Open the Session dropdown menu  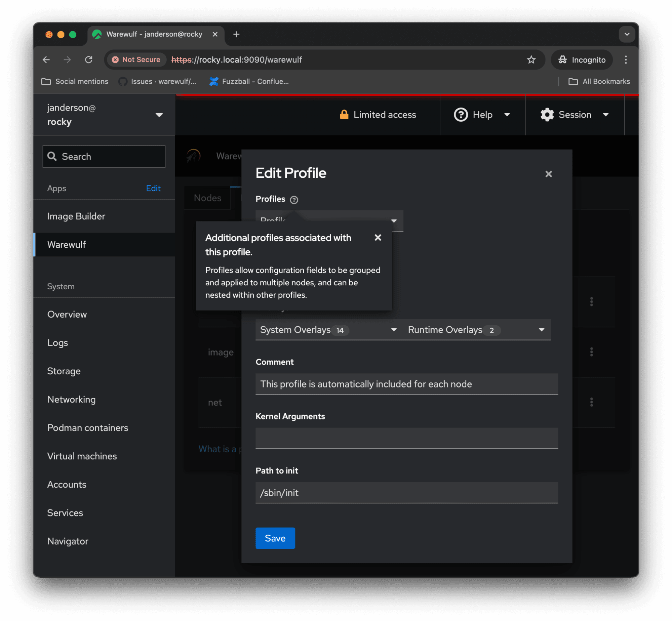[574, 115]
